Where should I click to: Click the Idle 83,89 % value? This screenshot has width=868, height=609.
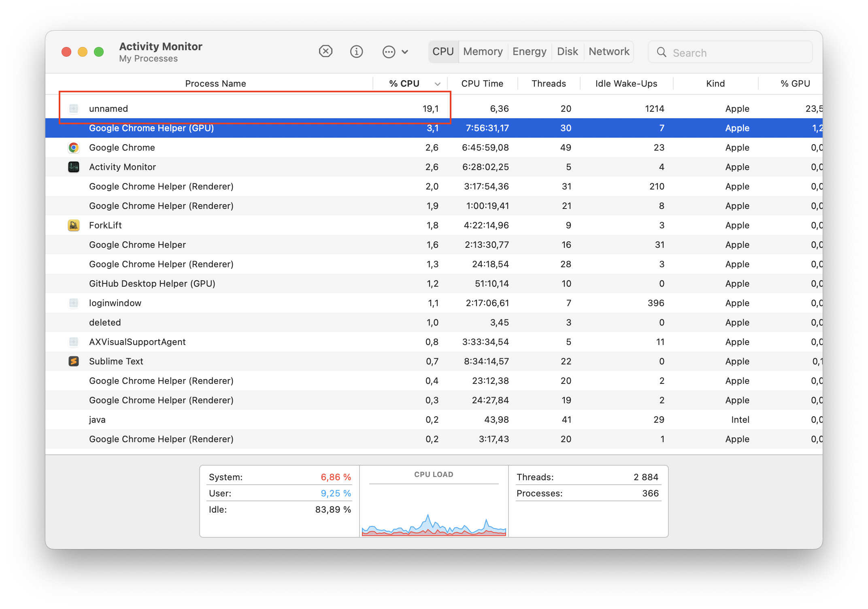tap(333, 509)
